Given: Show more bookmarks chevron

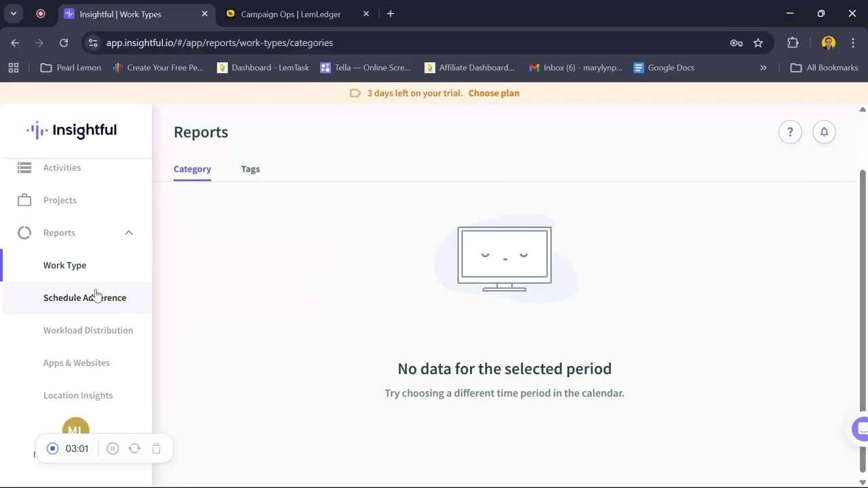Looking at the screenshot, I should (x=763, y=68).
